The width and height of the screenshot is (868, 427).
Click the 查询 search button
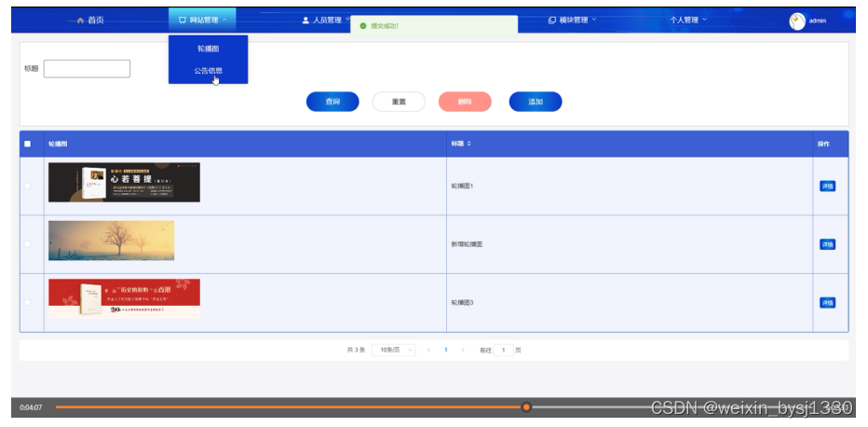pyautogui.click(x=332, y=102)
